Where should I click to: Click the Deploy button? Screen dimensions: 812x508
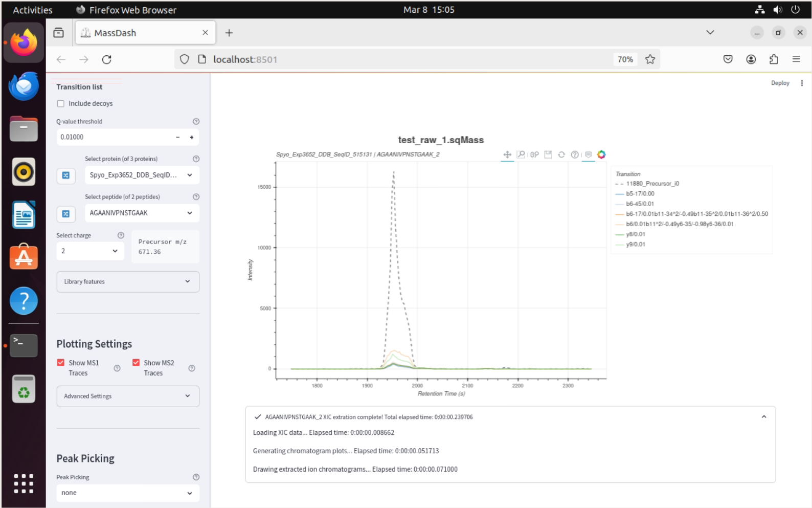780,83
